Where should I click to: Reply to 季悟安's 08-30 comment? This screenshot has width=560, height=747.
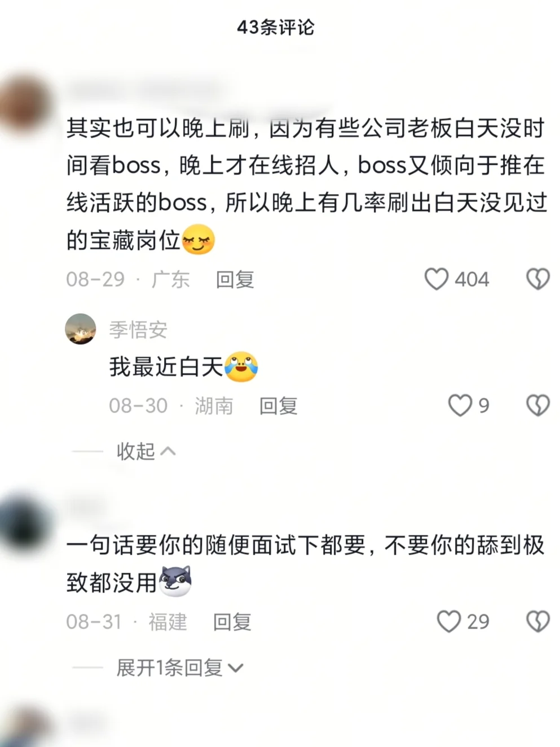coord(278,406)
